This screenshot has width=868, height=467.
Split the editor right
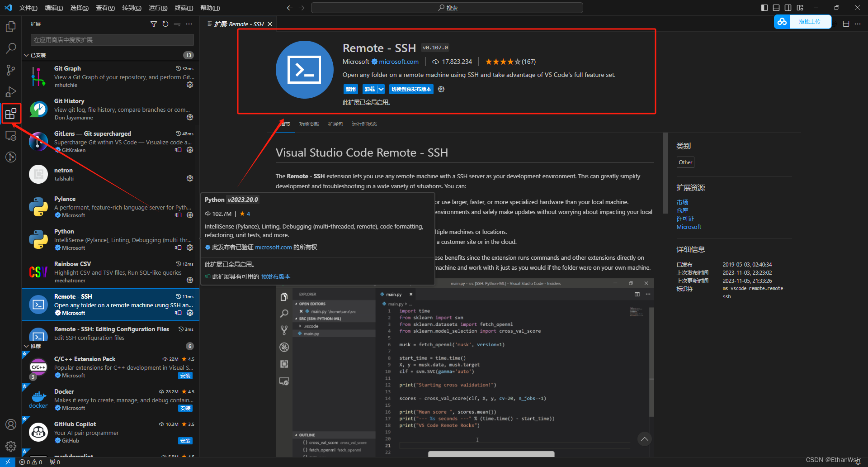(846, 24)
